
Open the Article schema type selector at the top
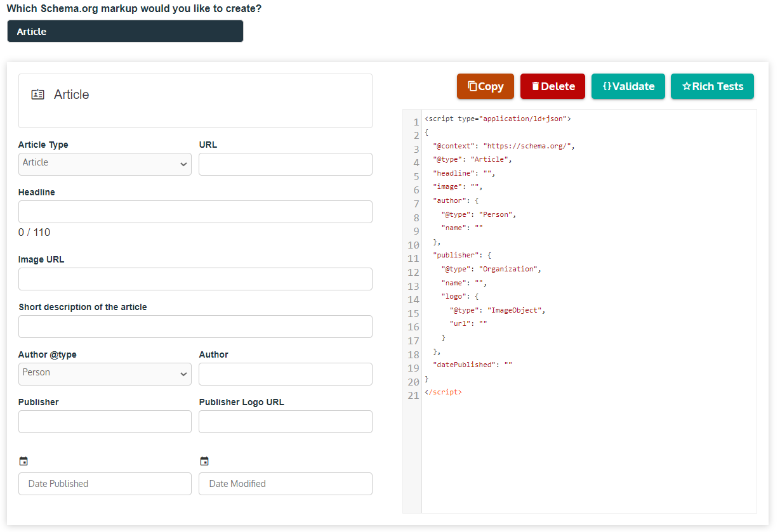[x=124, y=30]
